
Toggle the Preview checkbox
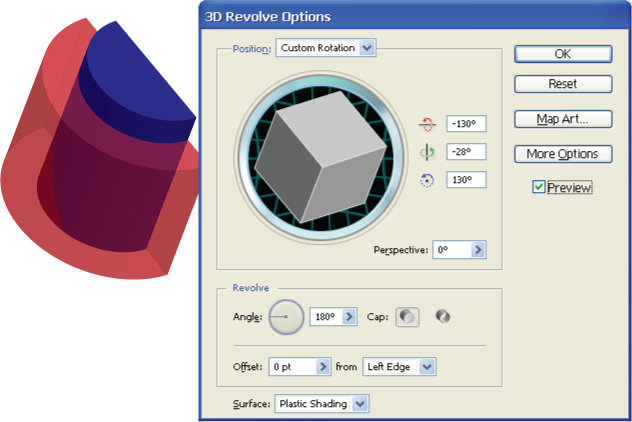tap(538, 187)
